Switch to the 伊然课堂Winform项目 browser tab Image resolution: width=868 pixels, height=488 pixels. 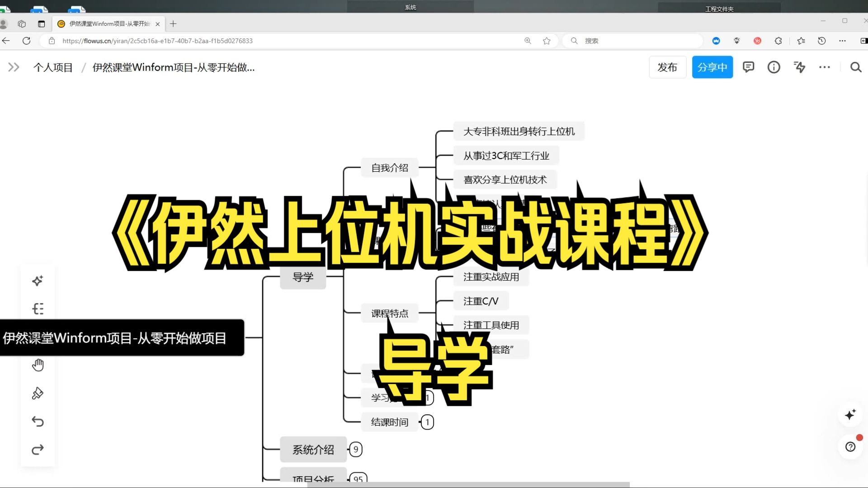point(108,24)
